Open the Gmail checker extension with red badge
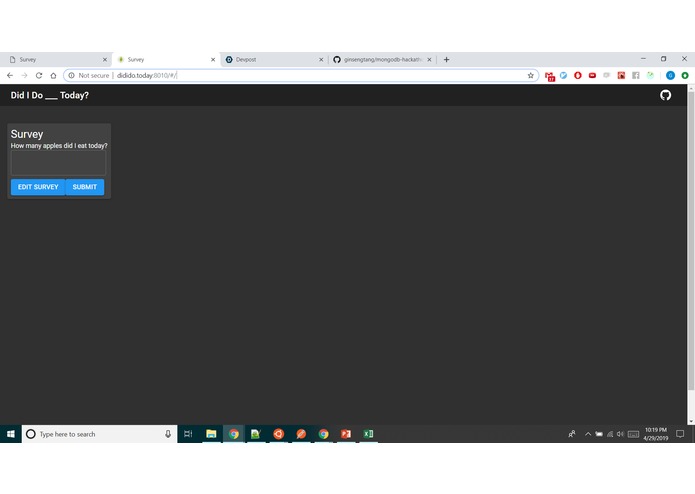This screenshot has height=494, width=695. point(550,76)
